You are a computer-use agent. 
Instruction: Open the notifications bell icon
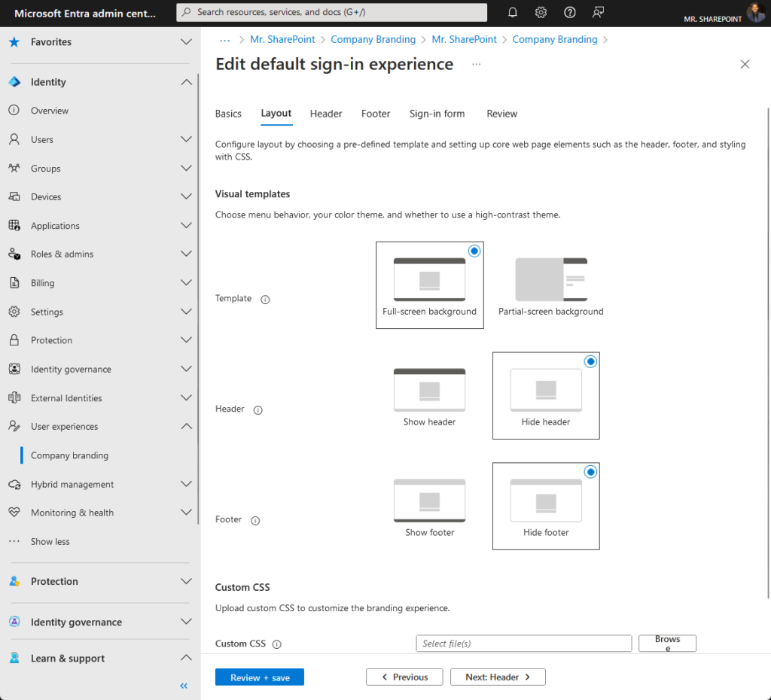click(x=512, y=12)
